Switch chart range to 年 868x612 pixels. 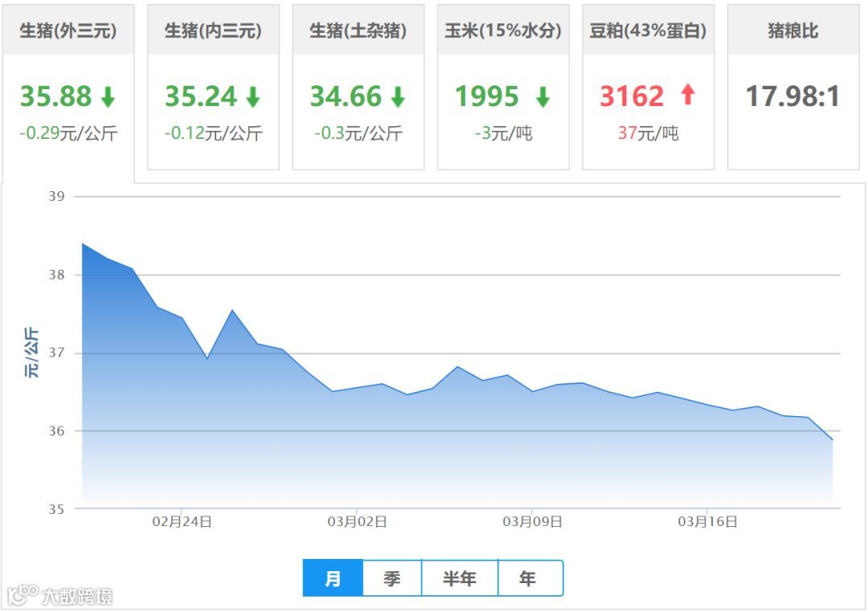[530, 578]
